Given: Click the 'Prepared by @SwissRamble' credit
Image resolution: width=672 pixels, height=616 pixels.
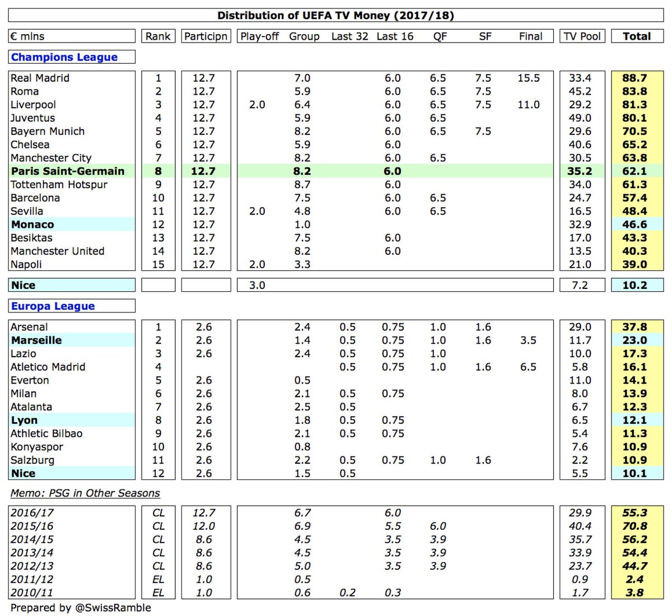Looking at the screenshot, I should coord(81,608).
